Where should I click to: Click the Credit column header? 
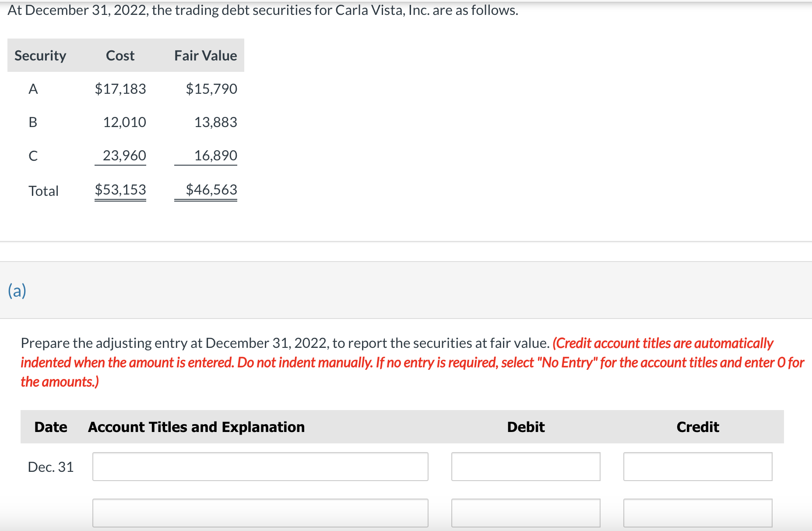pos(697,427)
